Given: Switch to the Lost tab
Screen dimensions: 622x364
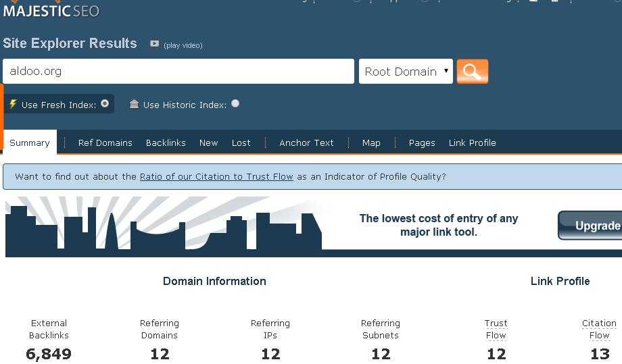Looking at the screenshot, I should click(241, 142).
